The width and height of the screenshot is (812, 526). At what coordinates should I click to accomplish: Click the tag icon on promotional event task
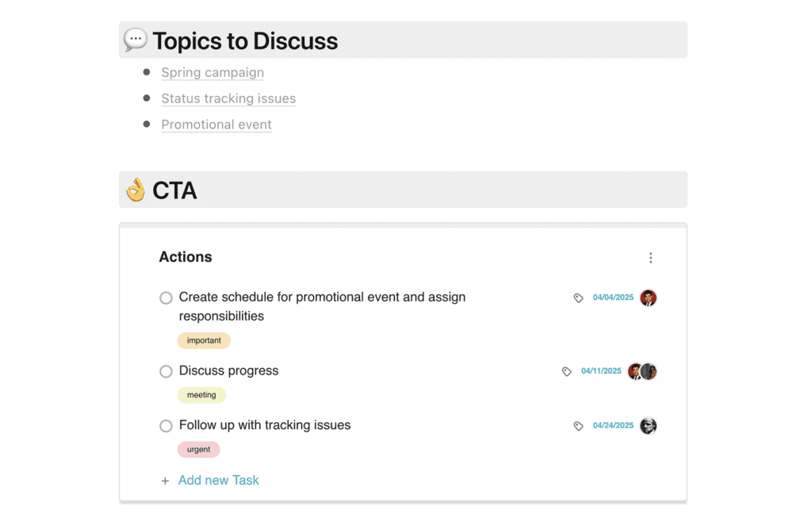point(578,298)
